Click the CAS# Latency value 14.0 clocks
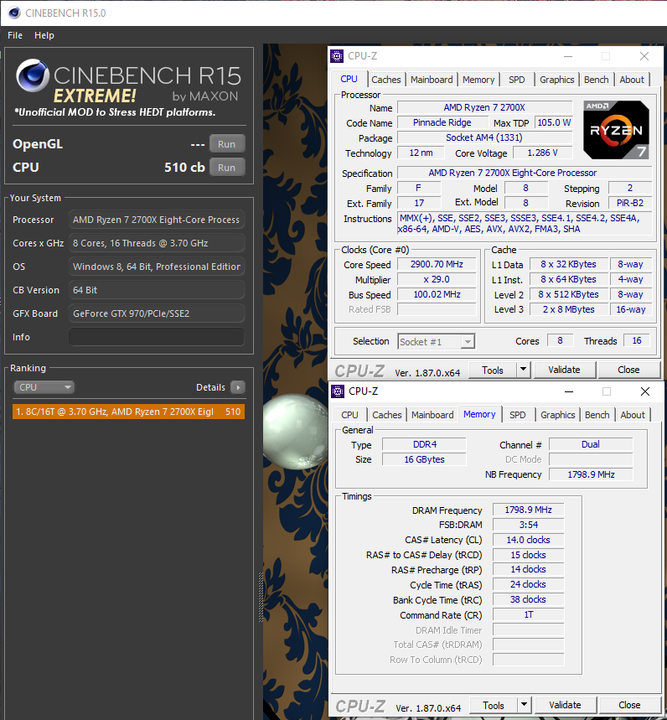The width and height of the screenshot is (667, 720). [528, 540]
